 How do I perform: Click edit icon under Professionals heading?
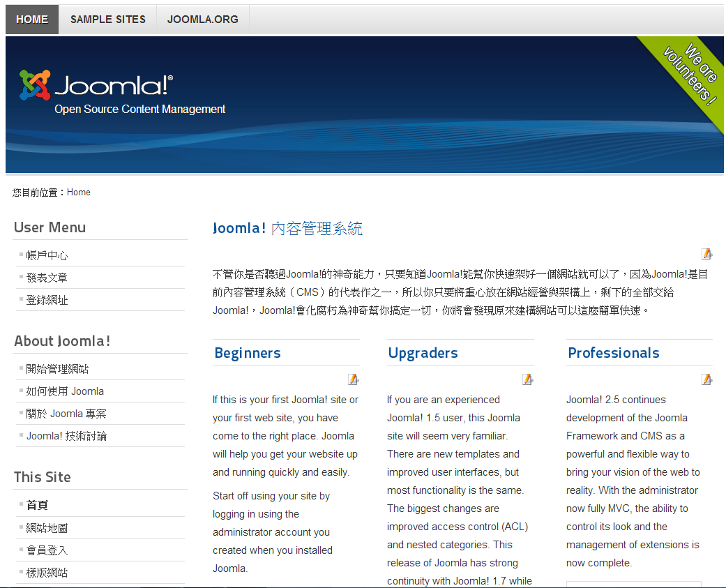706,379
